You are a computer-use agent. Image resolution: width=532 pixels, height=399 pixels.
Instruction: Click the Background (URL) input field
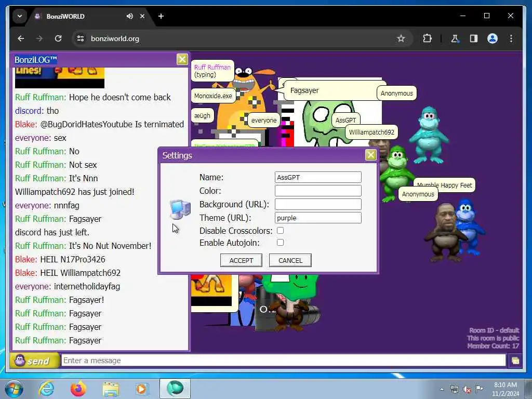point(318,204)
